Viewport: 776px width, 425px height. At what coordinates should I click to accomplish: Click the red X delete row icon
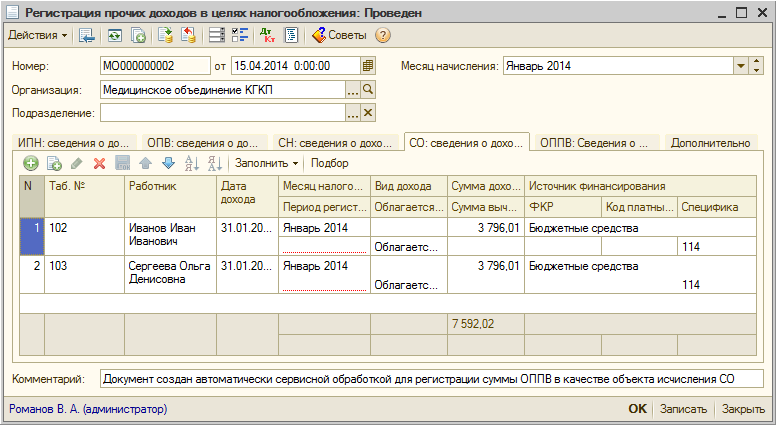pyautogui.click(x=99, y=162)
